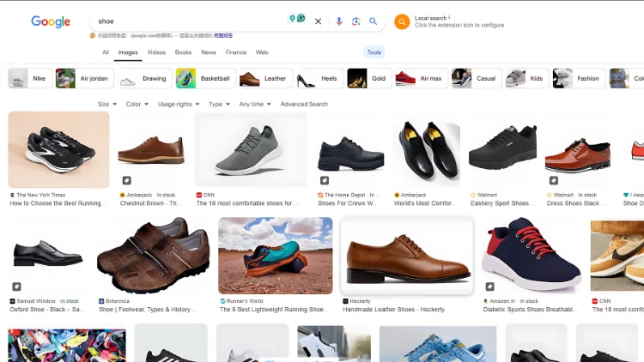Select the Images tab
Screen dimensions: 644x362
[128, 52]
